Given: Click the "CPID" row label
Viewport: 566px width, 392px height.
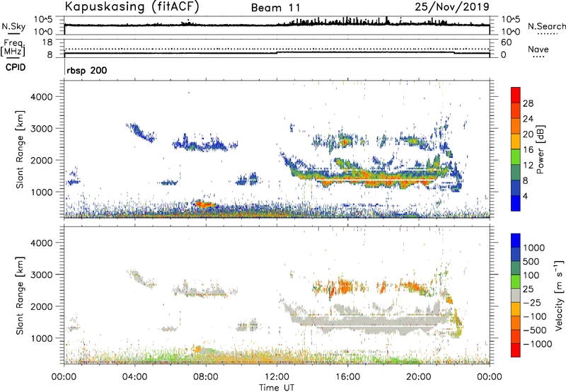Looking at the screenshot, I should click(x=16, y=67).
